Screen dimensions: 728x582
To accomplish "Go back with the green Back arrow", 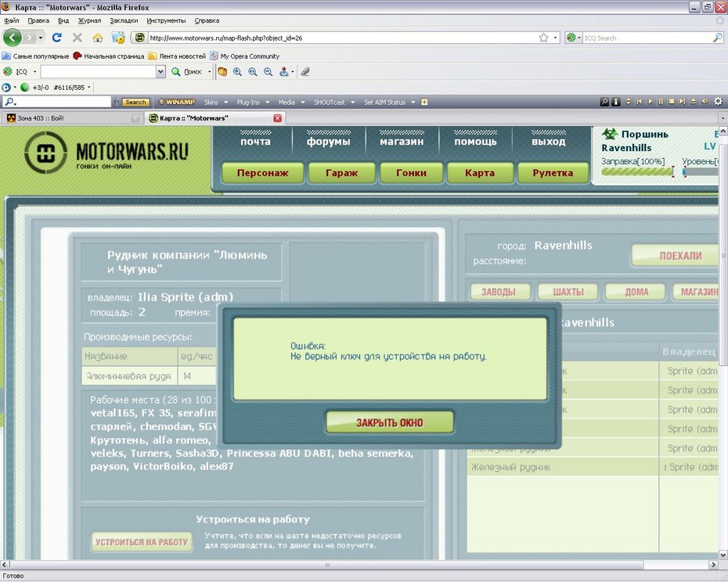I will pyautogui.click(x=12, y=38).
